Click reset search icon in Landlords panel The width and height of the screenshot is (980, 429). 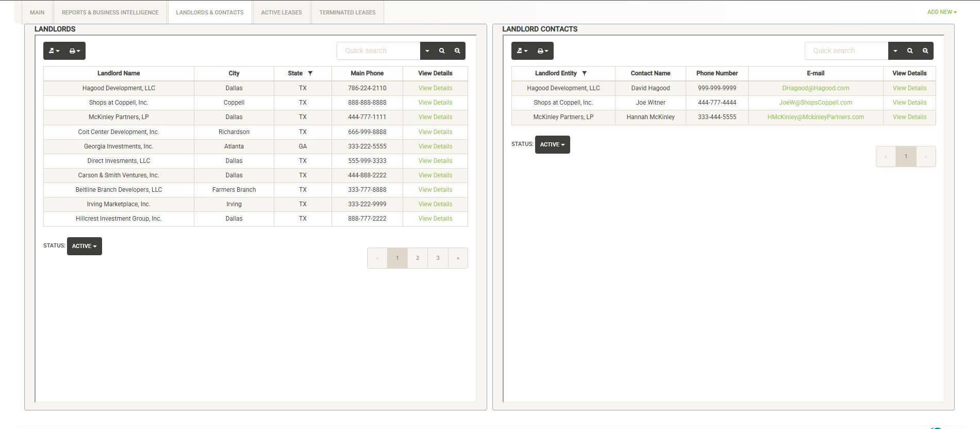click(x=457, y=51)
